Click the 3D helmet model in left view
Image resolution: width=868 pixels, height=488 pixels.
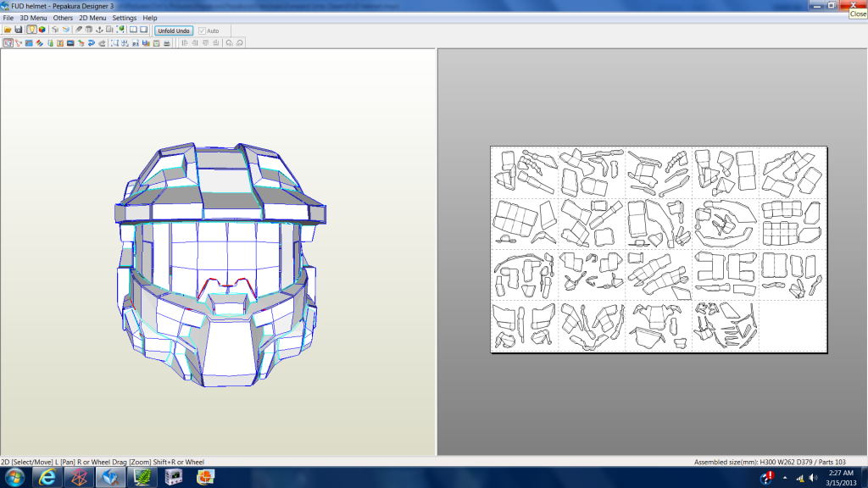(x=220, y=264)
